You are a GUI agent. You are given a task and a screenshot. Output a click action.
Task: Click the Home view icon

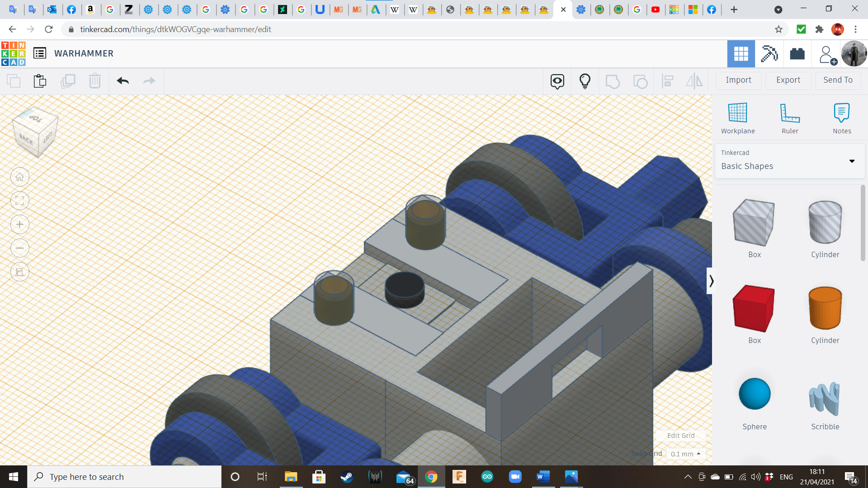[x=20, y=177]
